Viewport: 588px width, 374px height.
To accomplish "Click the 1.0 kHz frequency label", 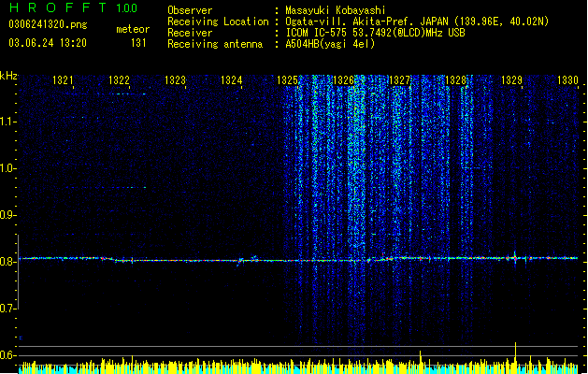I will pos(8,168).
